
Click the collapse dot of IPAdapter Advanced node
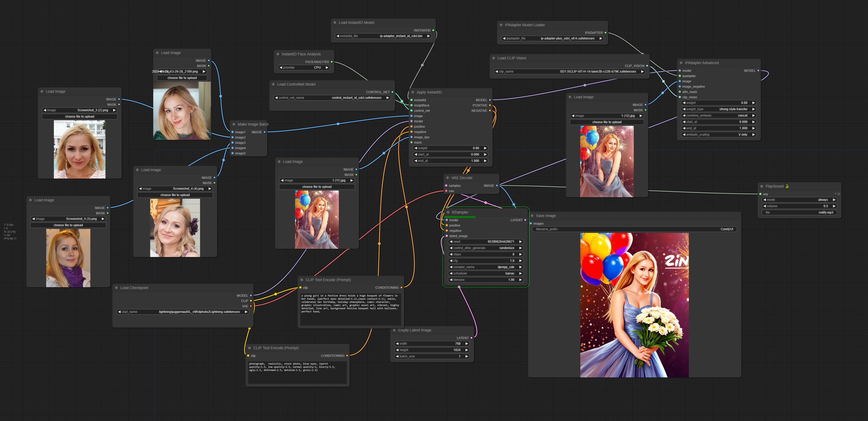pos(681,63)
